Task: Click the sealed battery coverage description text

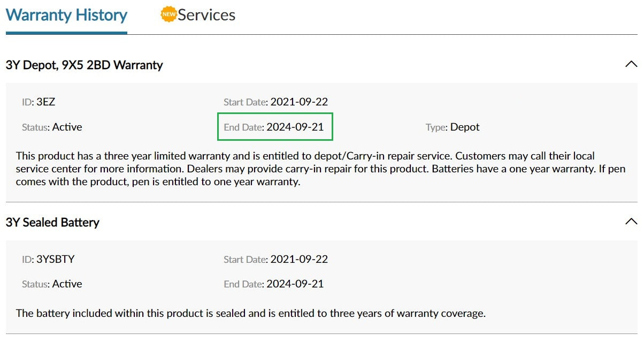Action: pos(250,313)
